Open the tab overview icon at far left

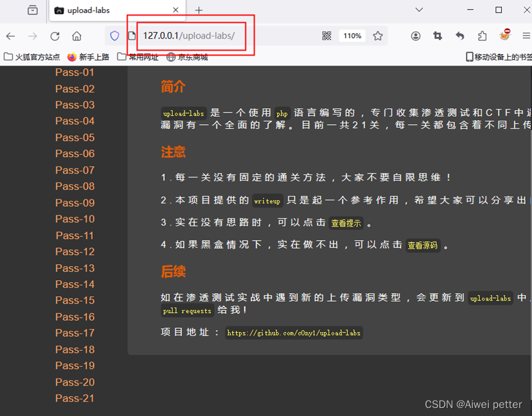[x=33, y=10]
